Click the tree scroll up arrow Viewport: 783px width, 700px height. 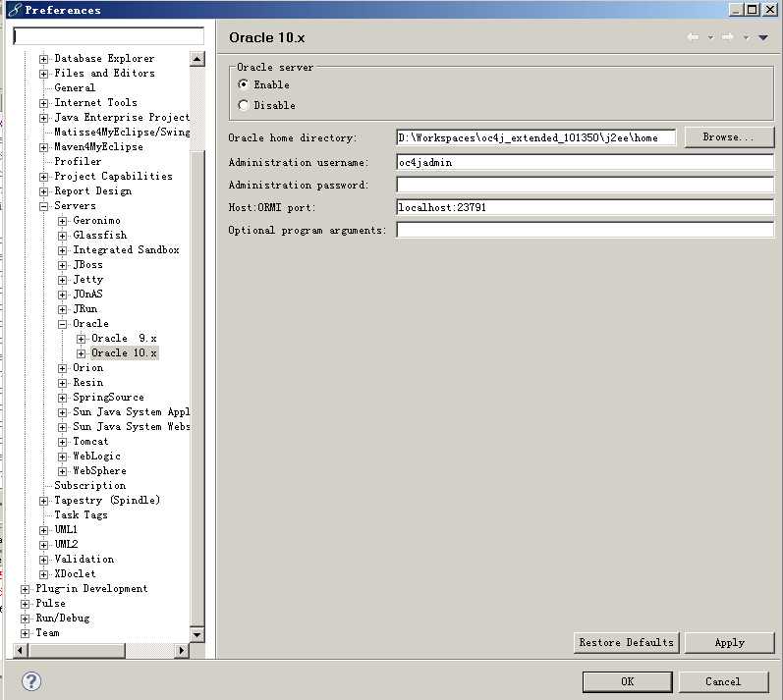point(197,59)
